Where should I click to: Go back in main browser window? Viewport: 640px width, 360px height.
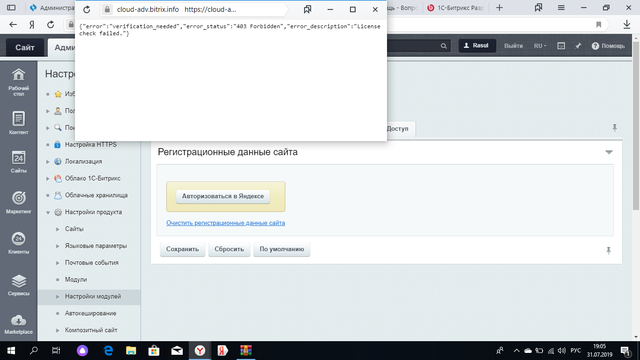(x=13, y=25)
